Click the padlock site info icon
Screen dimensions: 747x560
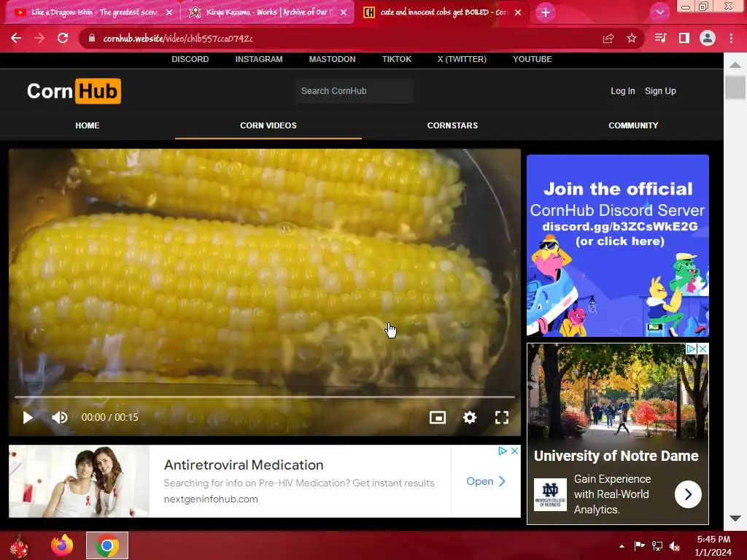pos(92,38)
